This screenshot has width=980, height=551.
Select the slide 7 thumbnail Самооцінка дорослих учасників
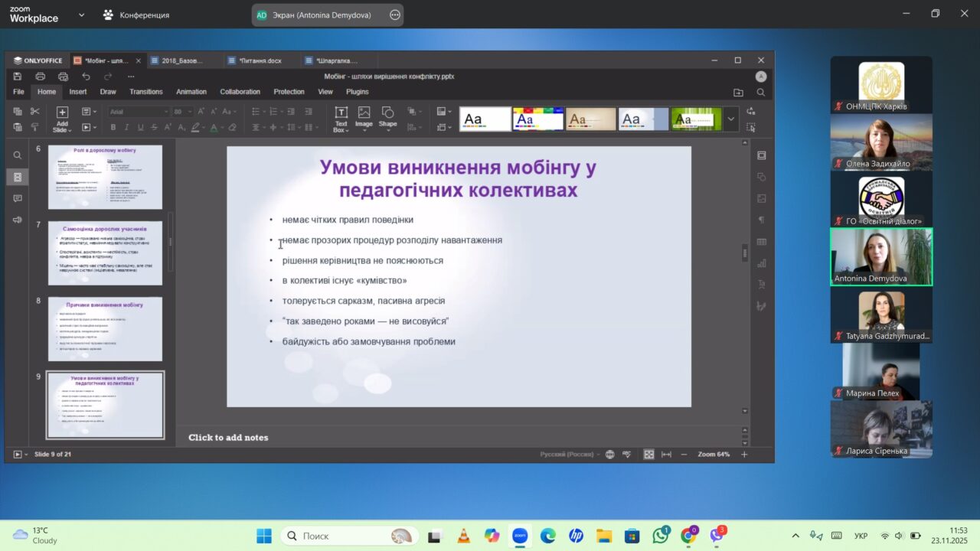pyautogui.click(x=105, y=253)
